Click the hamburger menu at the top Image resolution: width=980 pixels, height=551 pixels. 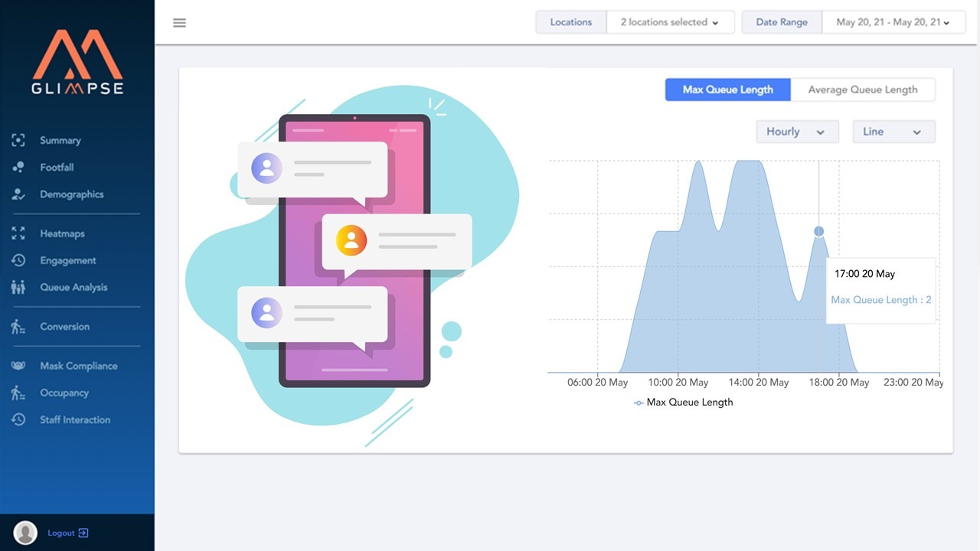[179, 22]
